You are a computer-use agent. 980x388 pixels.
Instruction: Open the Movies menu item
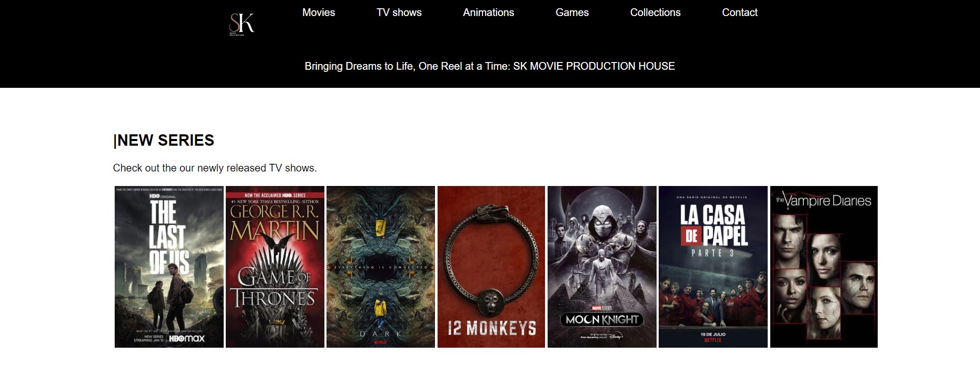coord(318,12)
